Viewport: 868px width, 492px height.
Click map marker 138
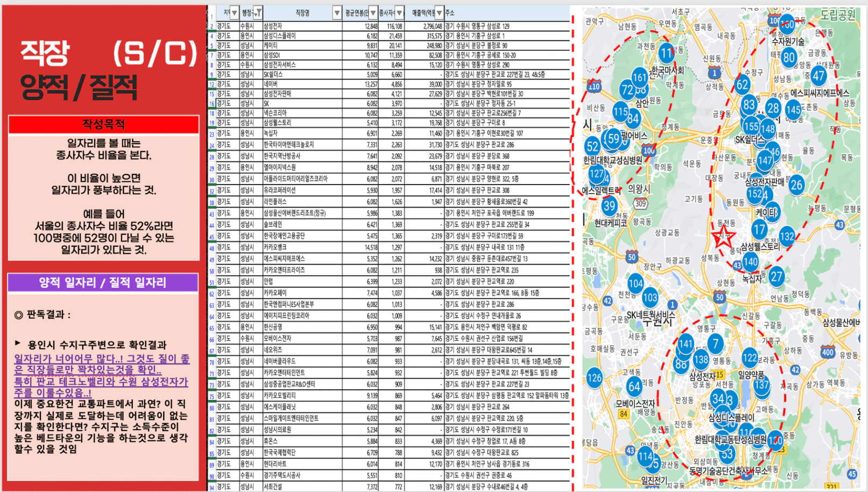pyautogui.click(x=701, y=359)
